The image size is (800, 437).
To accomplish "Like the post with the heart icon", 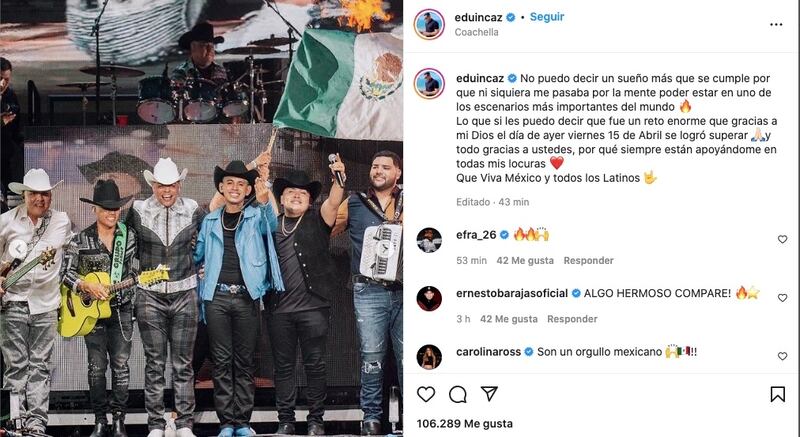I will point(426,394).
